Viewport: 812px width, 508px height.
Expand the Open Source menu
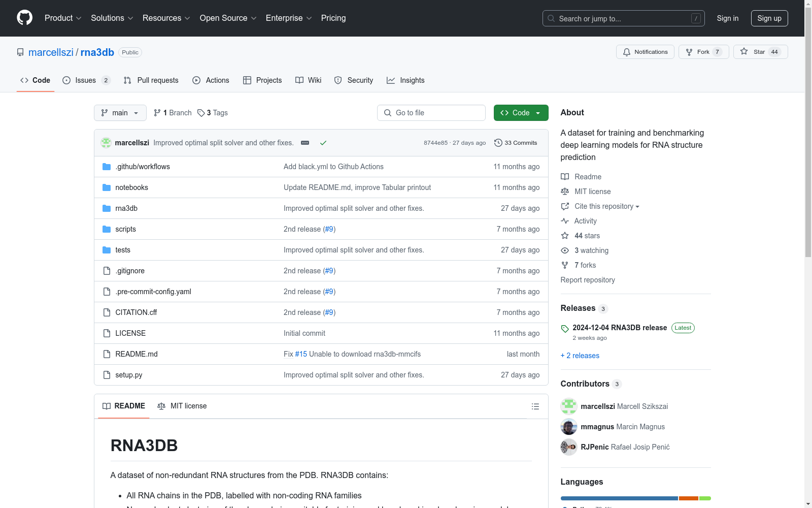(228, 18)
